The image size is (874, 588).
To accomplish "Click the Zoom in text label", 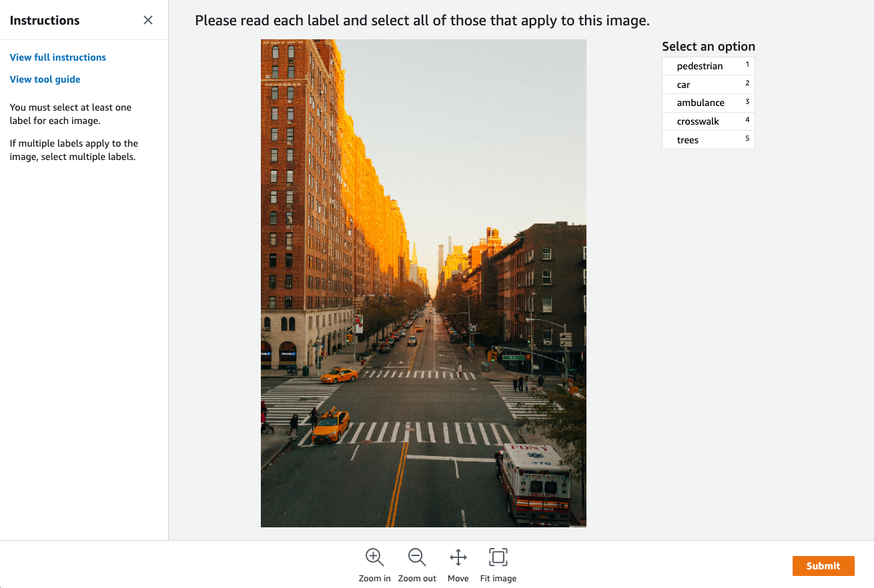I will pos(375,579).
